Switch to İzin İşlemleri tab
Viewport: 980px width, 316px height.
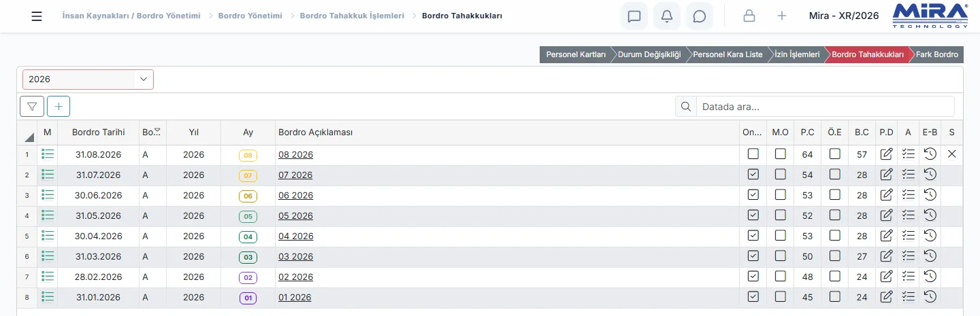(x=797, y=54)
